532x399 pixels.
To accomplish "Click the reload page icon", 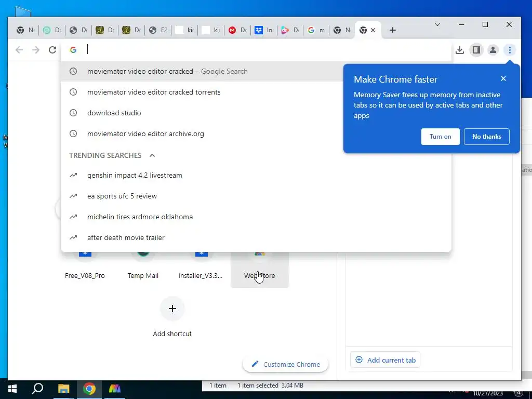I will (52, 50).
